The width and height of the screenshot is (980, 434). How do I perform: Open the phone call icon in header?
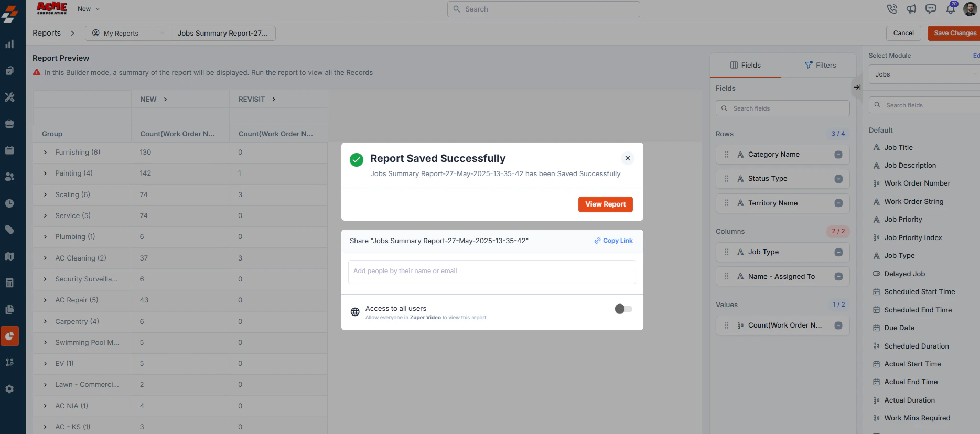891,9
